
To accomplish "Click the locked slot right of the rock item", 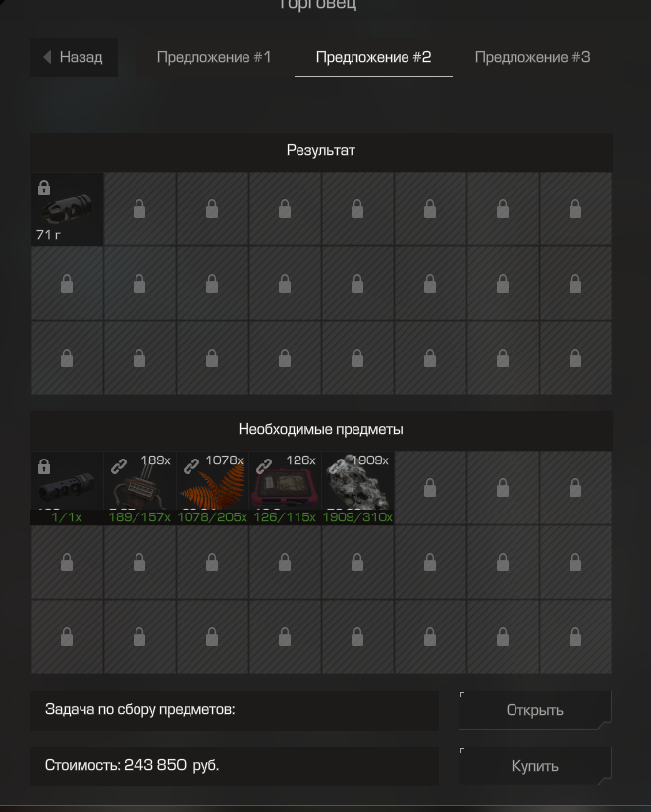I will 430,488.
